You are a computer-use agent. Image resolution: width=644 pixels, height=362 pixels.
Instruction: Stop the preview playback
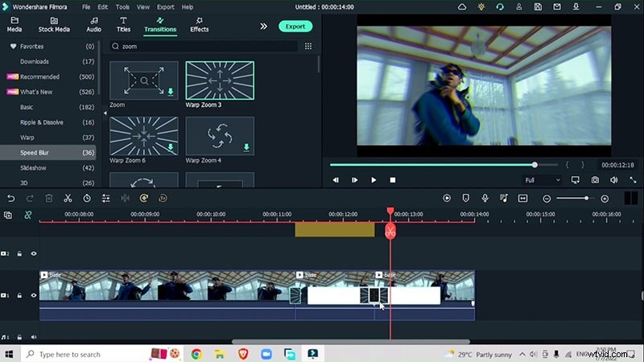[393, 180]
